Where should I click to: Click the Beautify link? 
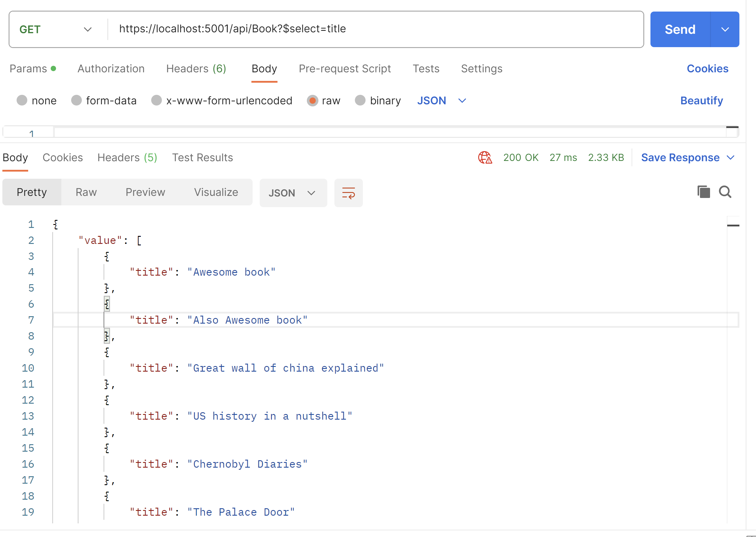701,100
